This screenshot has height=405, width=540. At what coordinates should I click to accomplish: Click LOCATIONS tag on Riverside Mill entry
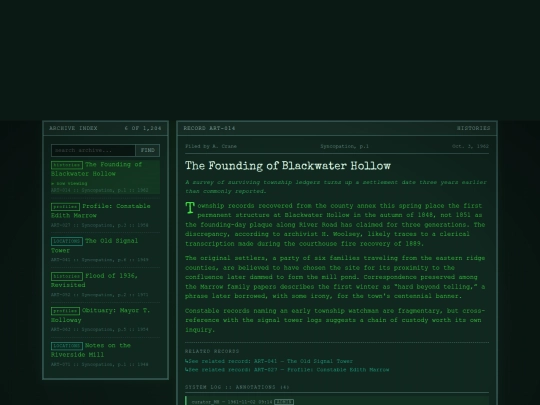[67, 346]
